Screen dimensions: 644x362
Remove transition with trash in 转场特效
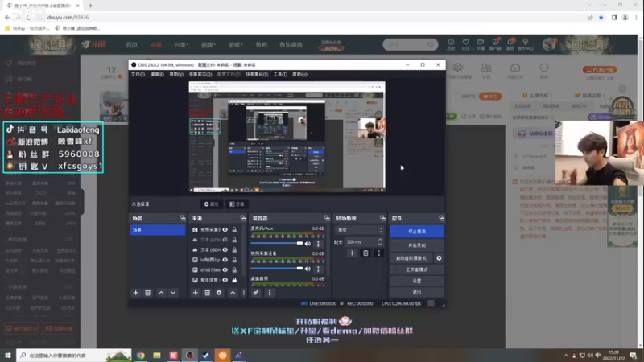click(x=365, y=253)
